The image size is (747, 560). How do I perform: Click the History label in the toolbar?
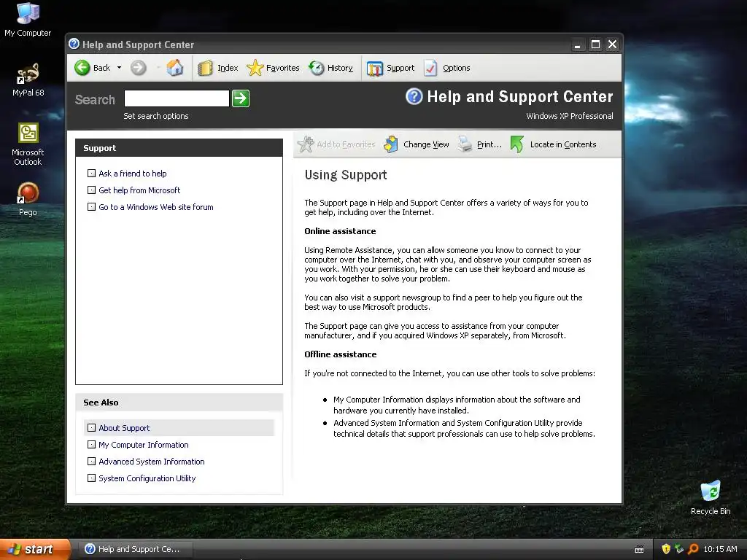point(340,68)
